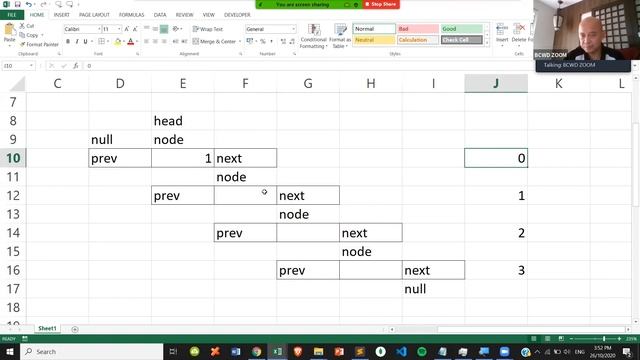Image resolution: width=640 pixels, height=360 pixels.
Task: Switch to the FORMULAS tab
Action: (x=131, y=15)
